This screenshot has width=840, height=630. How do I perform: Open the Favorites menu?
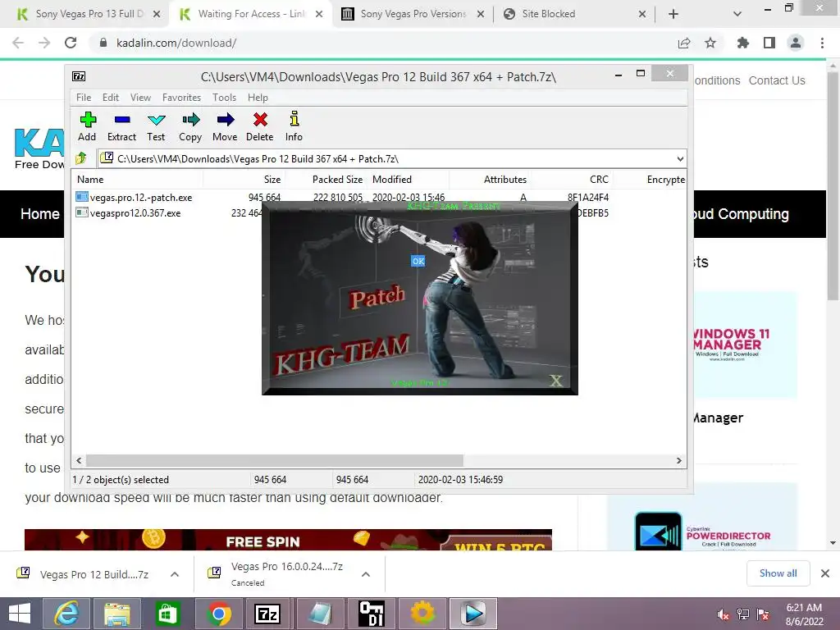(181, 98)
